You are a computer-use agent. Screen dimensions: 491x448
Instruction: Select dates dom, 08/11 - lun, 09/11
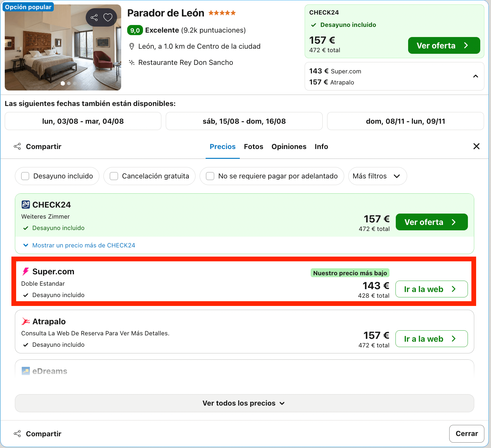[x=406, y=121]
